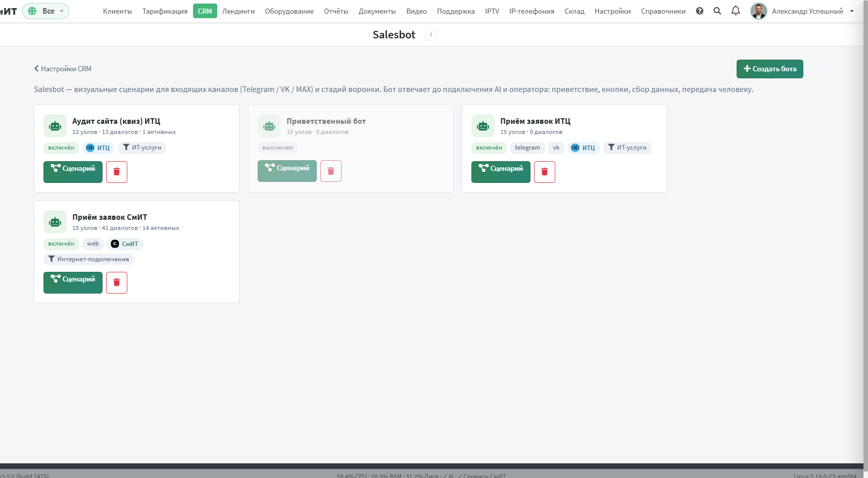Image resolution: width=868 pixels, height=478 pixels.
Task: Open the Справочники menu
Action: coord(663,11)
